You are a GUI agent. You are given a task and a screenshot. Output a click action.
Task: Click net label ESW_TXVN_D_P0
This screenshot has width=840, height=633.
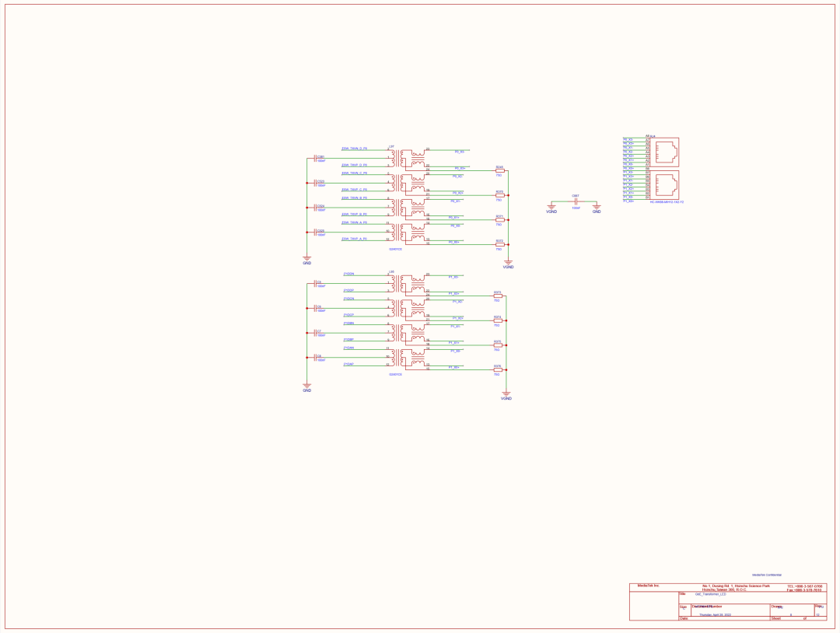pos(354,149)
